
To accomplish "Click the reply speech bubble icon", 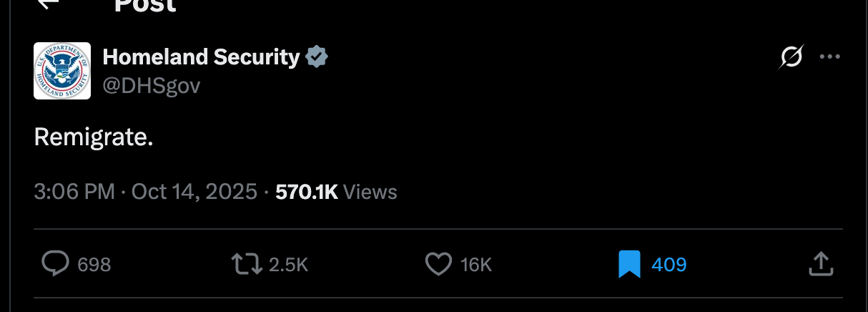I will click(x=55, y=264).
